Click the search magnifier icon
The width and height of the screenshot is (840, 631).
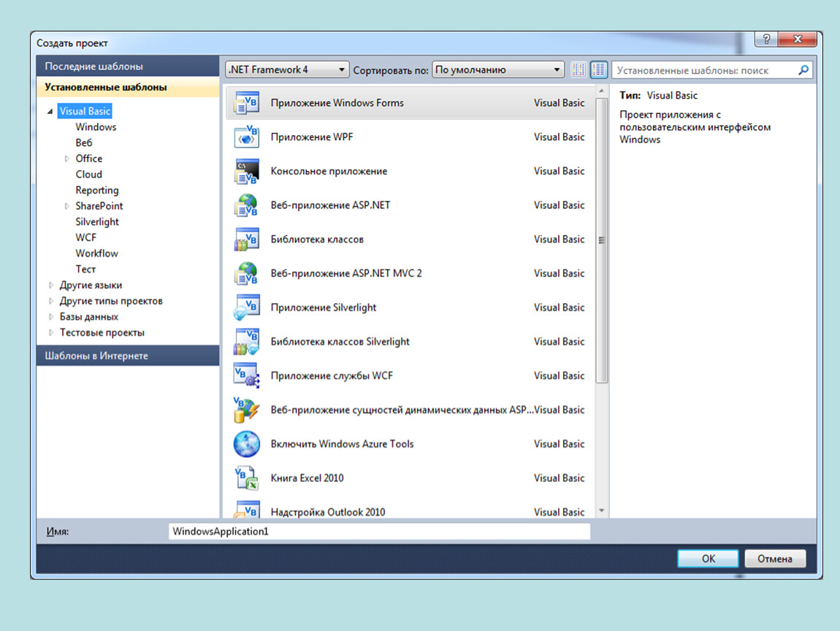click(803, 70)
